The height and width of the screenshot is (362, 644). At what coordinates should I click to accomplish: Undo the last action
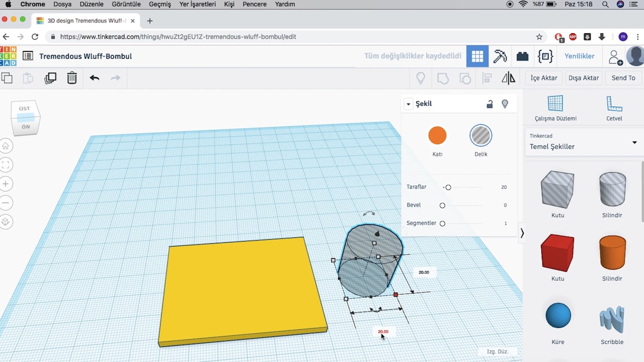click(x=95, y=78)
